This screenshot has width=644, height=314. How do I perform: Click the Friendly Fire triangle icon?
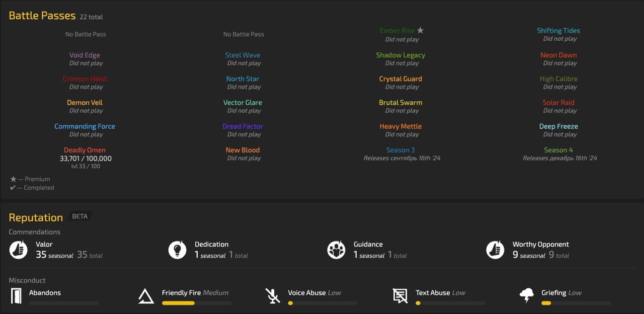[146, 296]
